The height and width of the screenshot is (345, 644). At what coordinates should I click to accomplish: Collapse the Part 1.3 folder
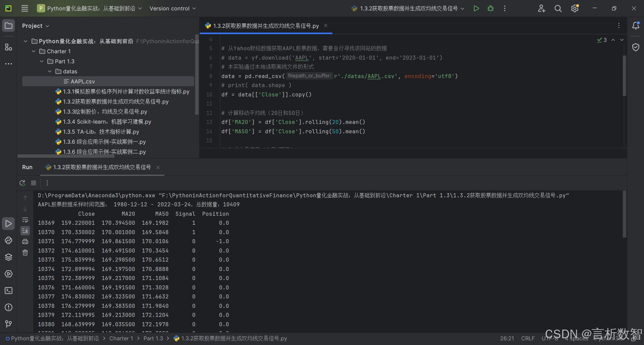pos(42,61)
